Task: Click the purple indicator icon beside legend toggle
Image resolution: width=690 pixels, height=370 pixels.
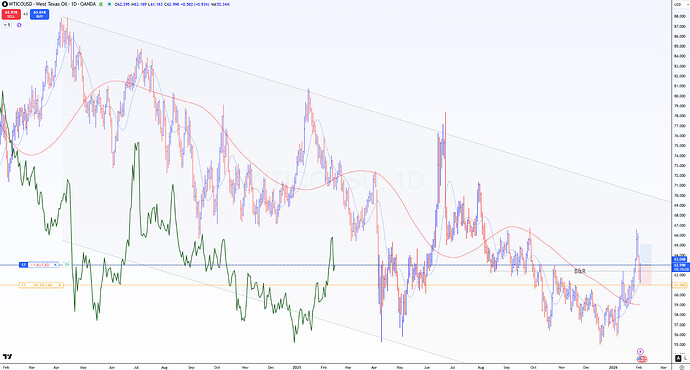Action: click(19, 25)
